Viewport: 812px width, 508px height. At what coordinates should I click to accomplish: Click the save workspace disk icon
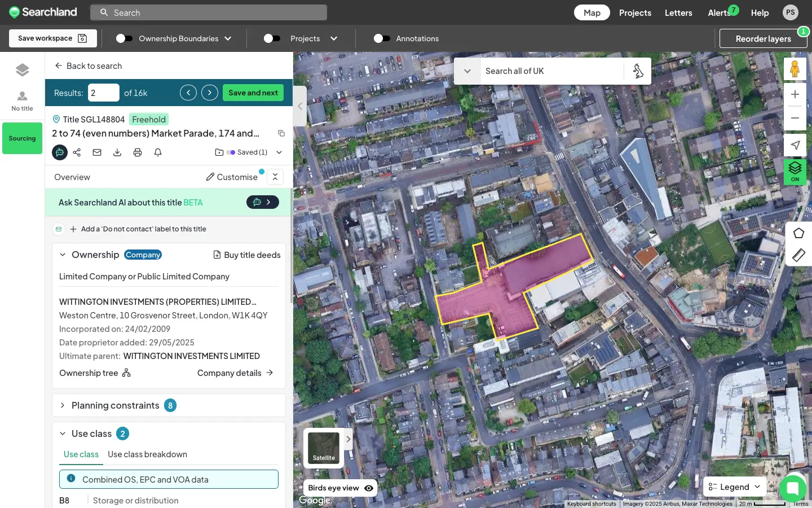coord(82,38)
